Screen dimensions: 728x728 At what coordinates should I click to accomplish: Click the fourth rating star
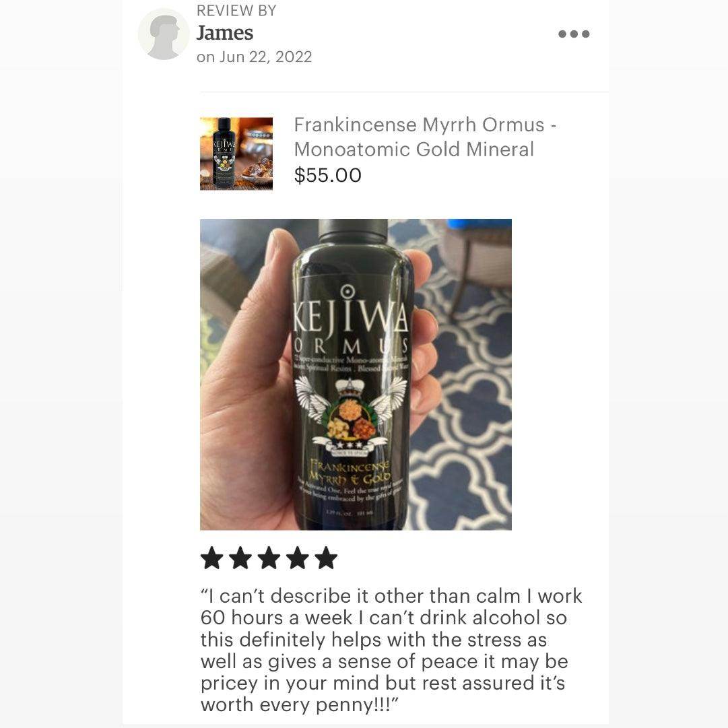(x=298, y=558)
